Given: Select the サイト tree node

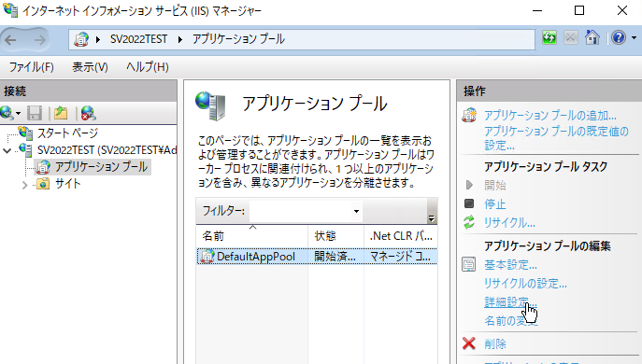Looking at the screenshot, I should click(67, 184).
